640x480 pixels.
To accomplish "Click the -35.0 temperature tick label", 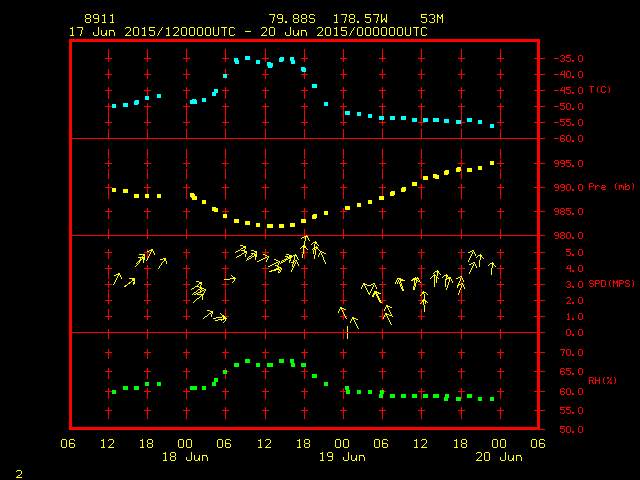I will point(568,58).
